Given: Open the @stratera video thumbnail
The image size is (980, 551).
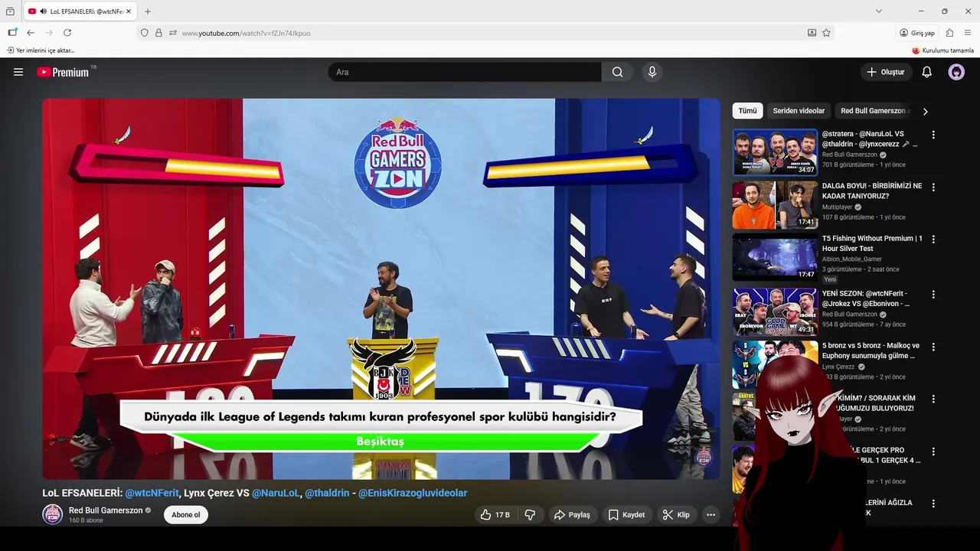Looking at the screenshot, I should pos(775,152).
